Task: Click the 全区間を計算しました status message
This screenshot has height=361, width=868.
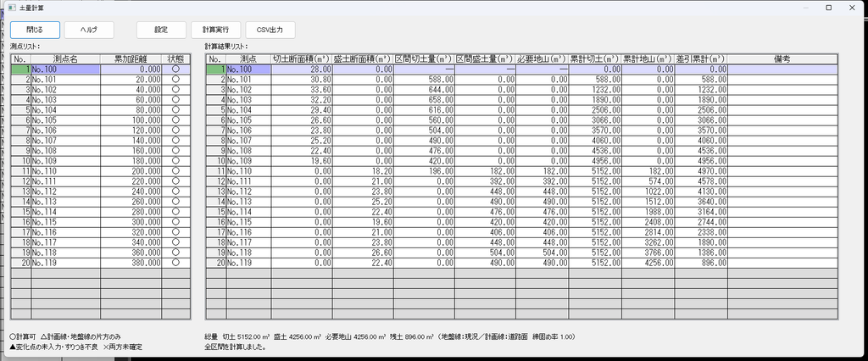Action: 236,347
